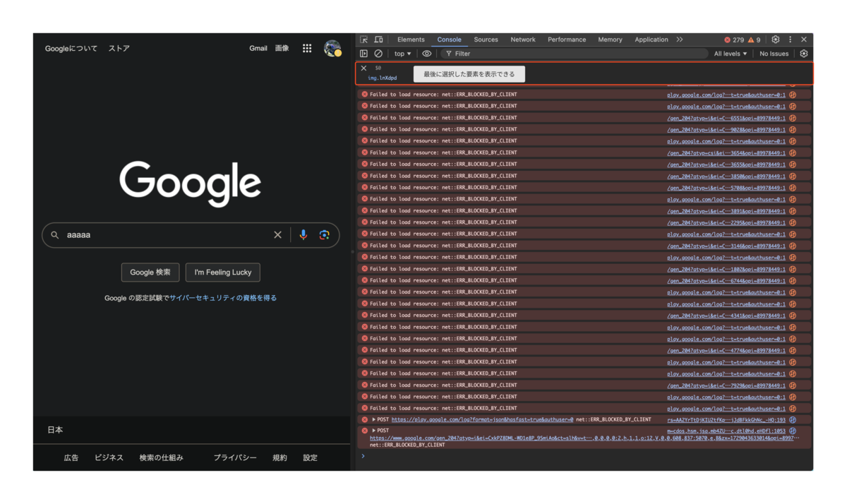Open the Application tab
Image resolution: width=847 pixels, height=504 pixels.
[x=651, y=40]
